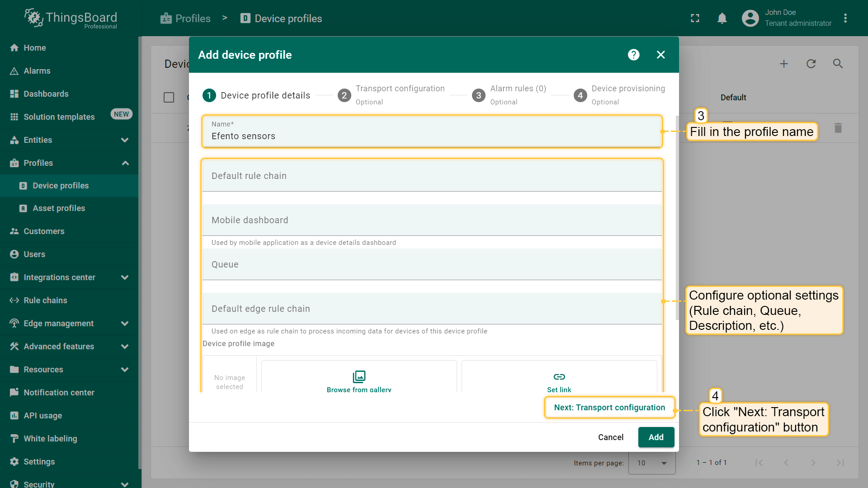Open the three-dot user menu

845,19
